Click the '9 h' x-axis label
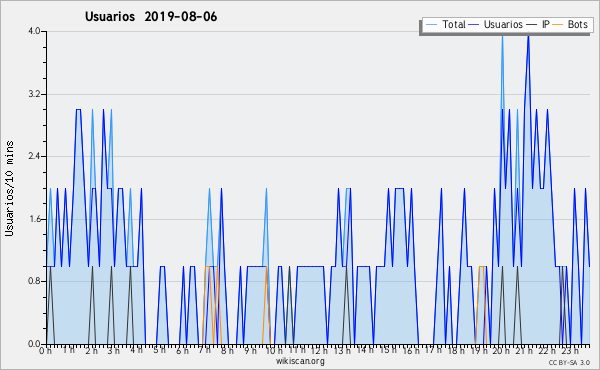 251,351
